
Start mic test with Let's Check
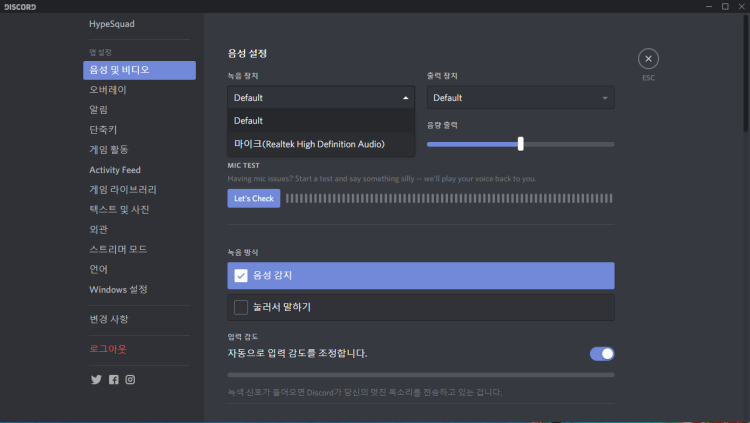(x=254, y=199)
